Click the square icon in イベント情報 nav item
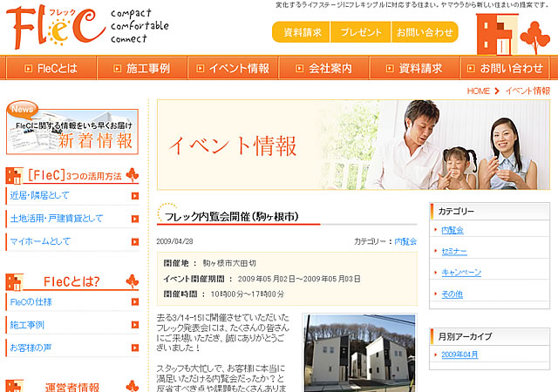Screen dimensions: 558x392 (201, 68)
